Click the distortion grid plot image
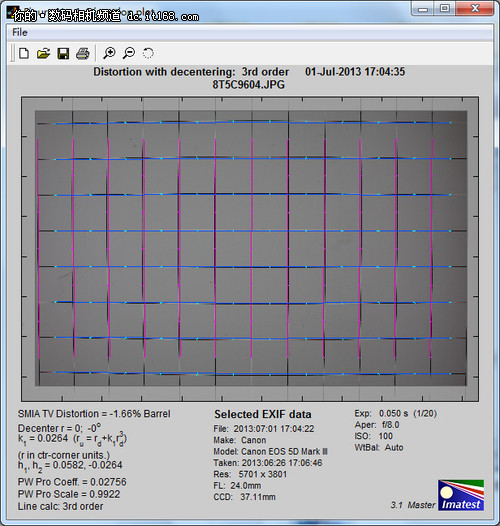 [250, 249]
